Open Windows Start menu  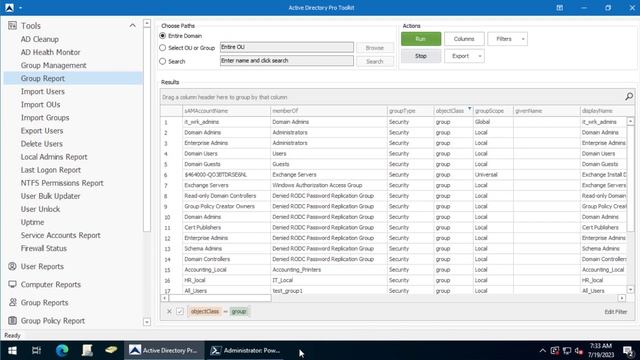pyautogui.click(x=12, y=351)
